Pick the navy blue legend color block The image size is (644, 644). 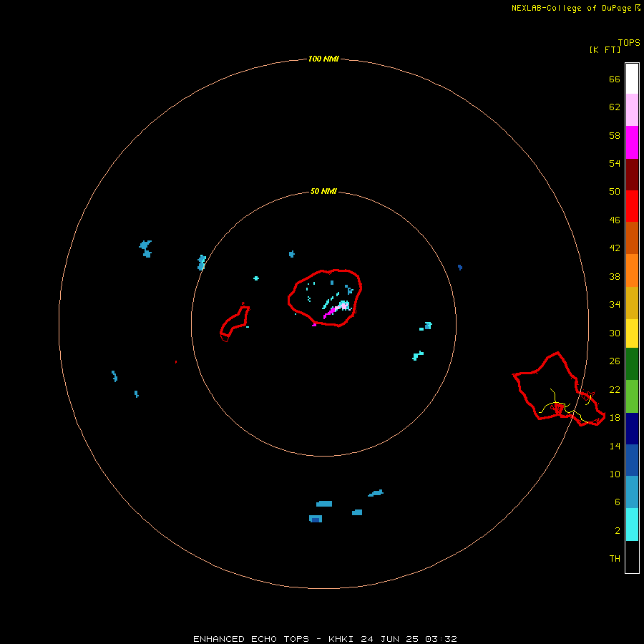632,429
